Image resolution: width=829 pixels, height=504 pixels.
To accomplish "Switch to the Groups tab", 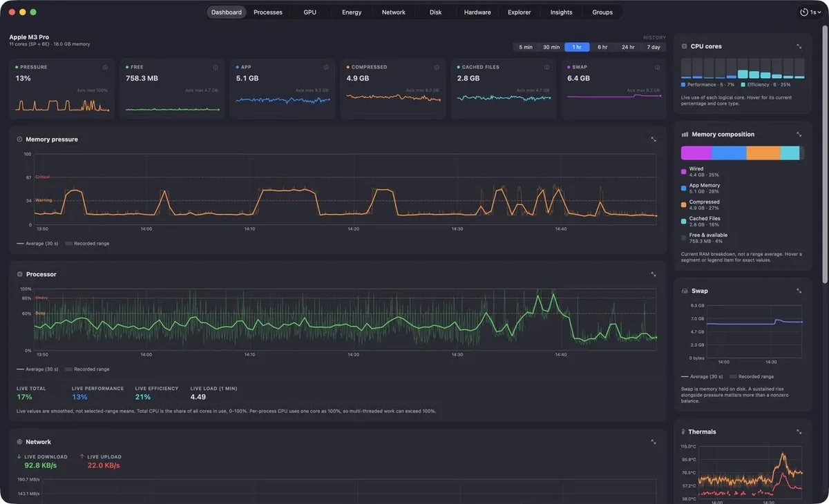I will pos(602,12).
